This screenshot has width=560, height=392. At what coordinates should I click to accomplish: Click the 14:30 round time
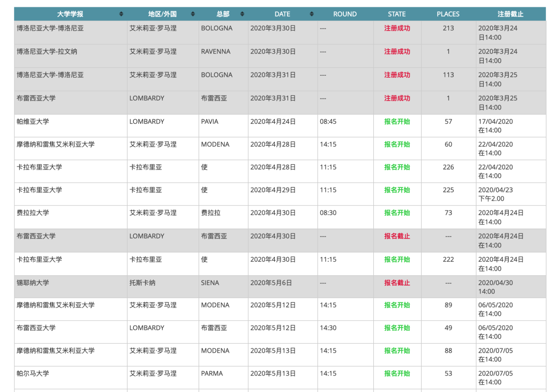[x=328, y=328]
